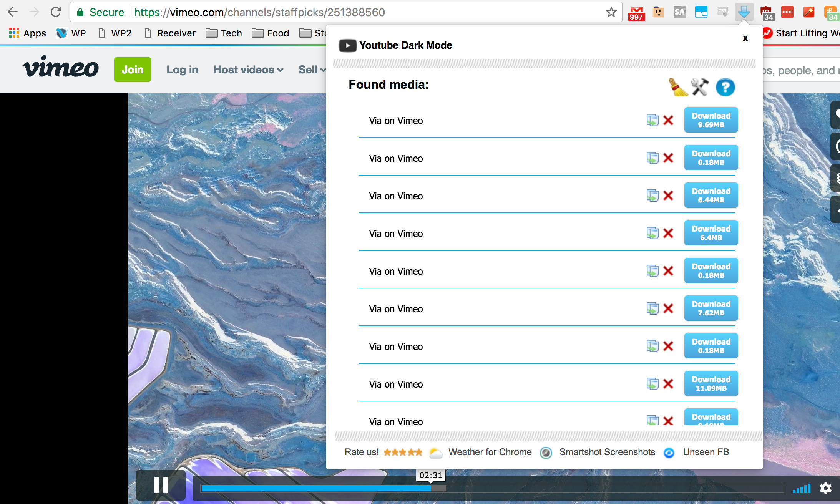The image size is (840, 504).
Task: Click the copy icon for first Vimeo media
Action: click(652, 119)
